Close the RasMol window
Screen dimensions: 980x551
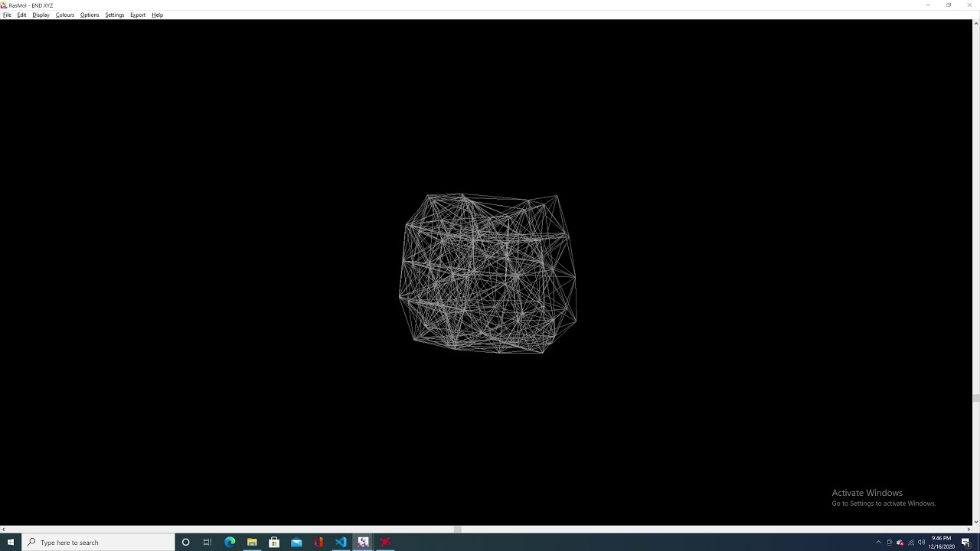pyautogui.click(x=969, y=5)
